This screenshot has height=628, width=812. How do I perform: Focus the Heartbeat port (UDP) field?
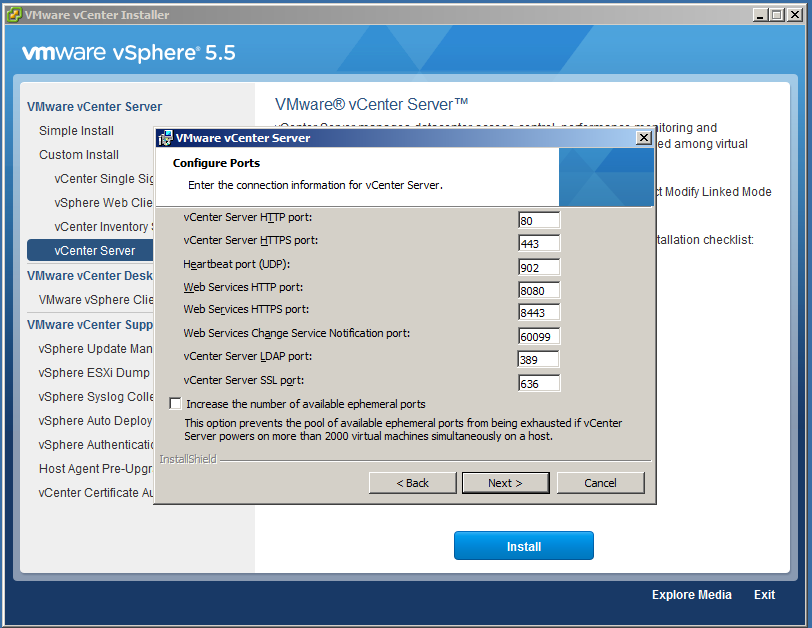pos(539,267)
